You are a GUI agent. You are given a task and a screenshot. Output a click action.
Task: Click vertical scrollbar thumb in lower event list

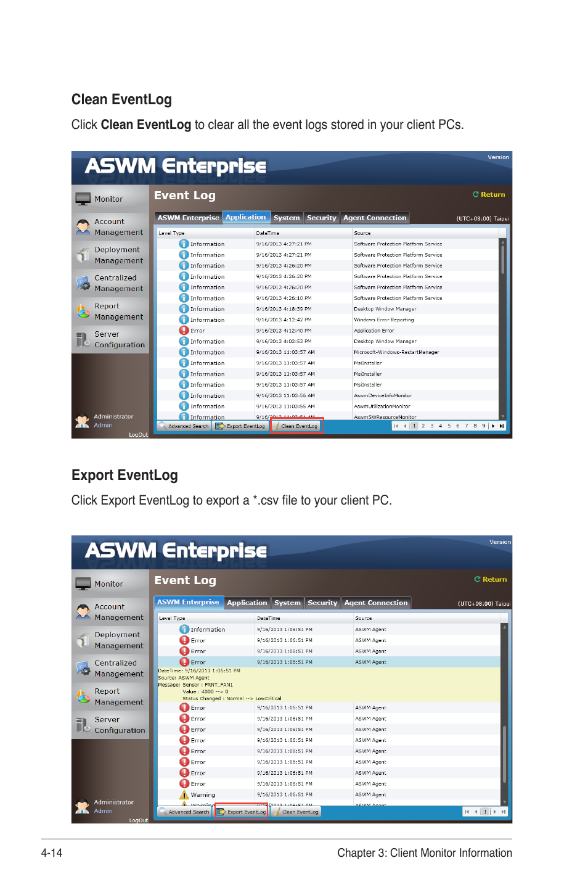click(x=504, y=754)
